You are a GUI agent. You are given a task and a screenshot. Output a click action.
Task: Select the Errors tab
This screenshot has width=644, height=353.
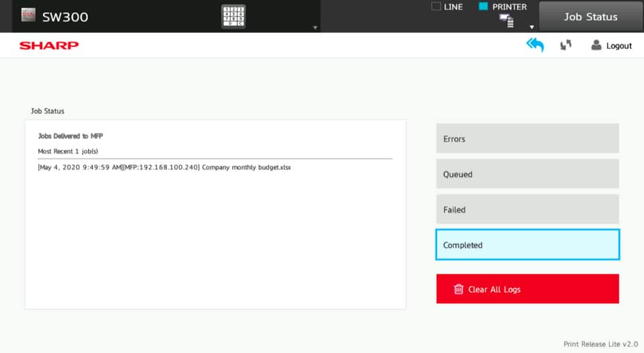[527, 139]
